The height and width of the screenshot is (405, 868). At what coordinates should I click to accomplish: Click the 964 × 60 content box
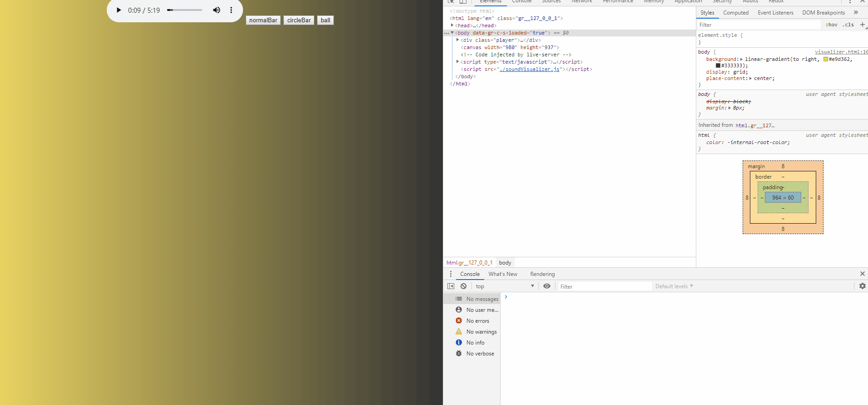click(783, 197)
